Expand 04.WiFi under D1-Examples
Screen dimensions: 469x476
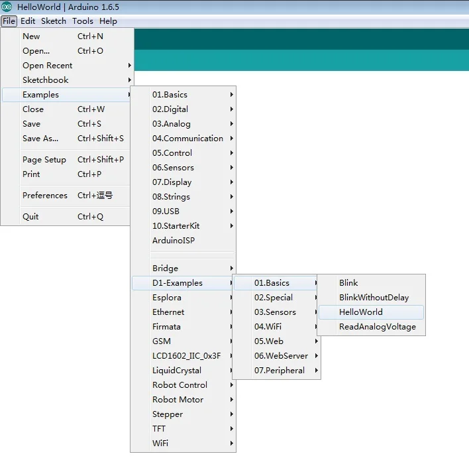point(276,326)
